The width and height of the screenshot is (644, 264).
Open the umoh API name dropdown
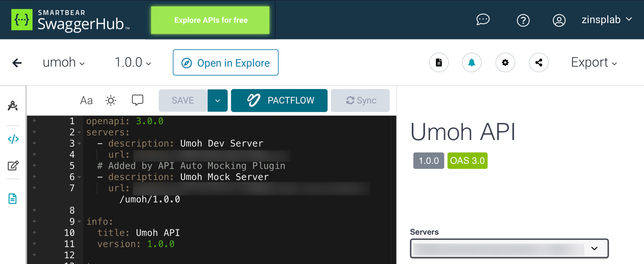pos(64,63)
